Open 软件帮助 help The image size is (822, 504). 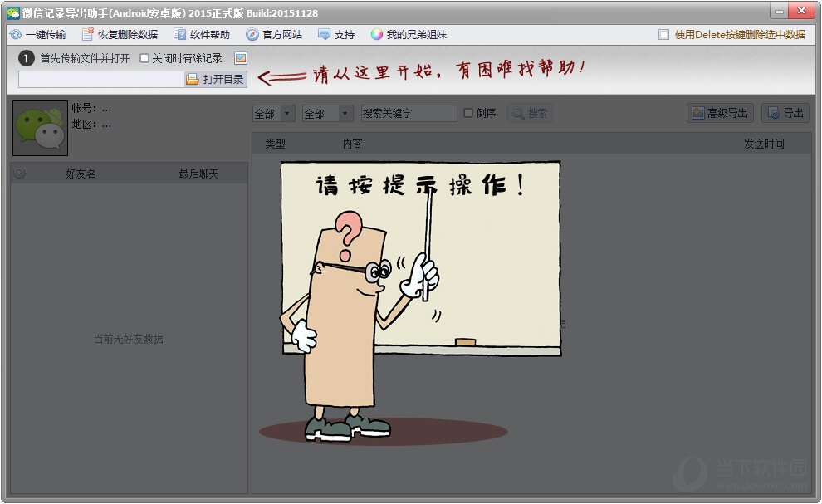[x=202, y=35]
